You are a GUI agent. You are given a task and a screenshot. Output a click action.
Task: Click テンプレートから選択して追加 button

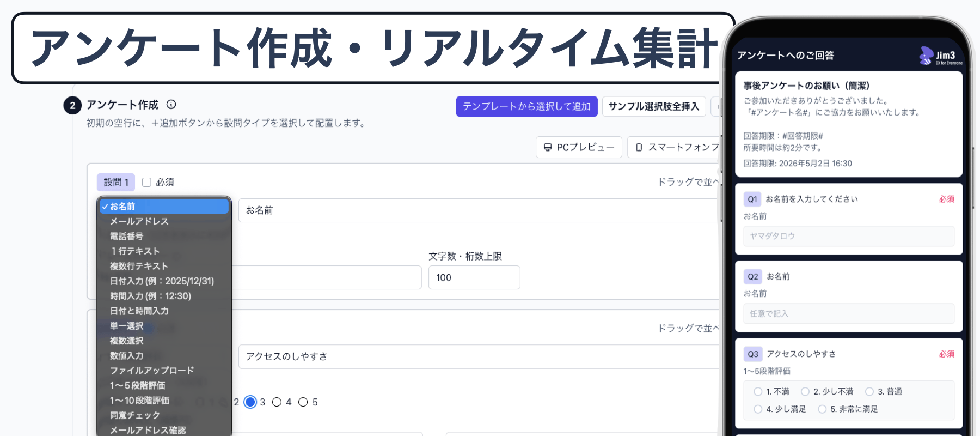526,106
